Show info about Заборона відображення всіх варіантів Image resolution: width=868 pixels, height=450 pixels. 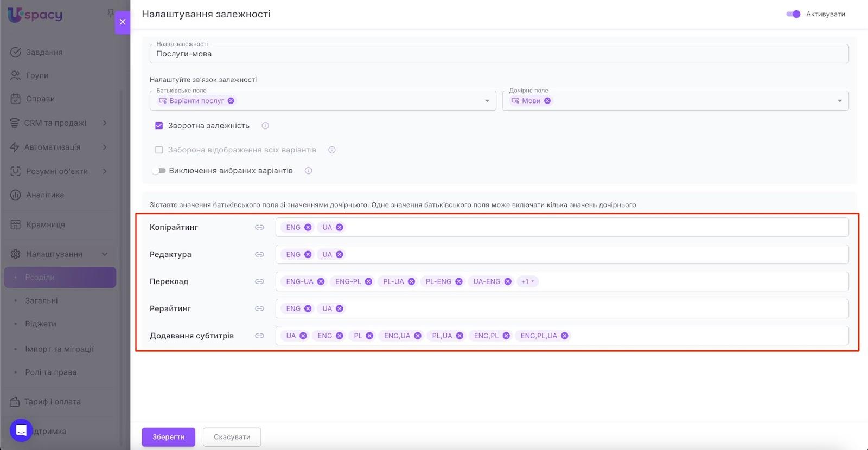[x=332, y=150]
